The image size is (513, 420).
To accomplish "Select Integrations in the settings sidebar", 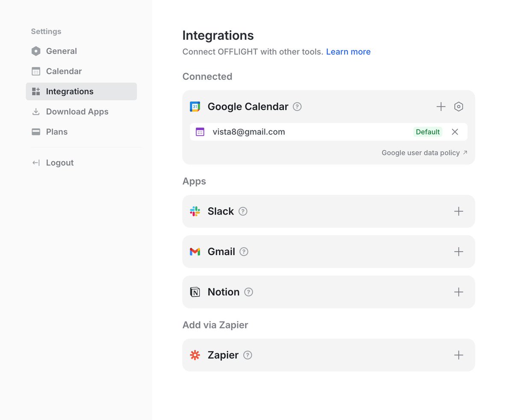I will click(70, 91).
